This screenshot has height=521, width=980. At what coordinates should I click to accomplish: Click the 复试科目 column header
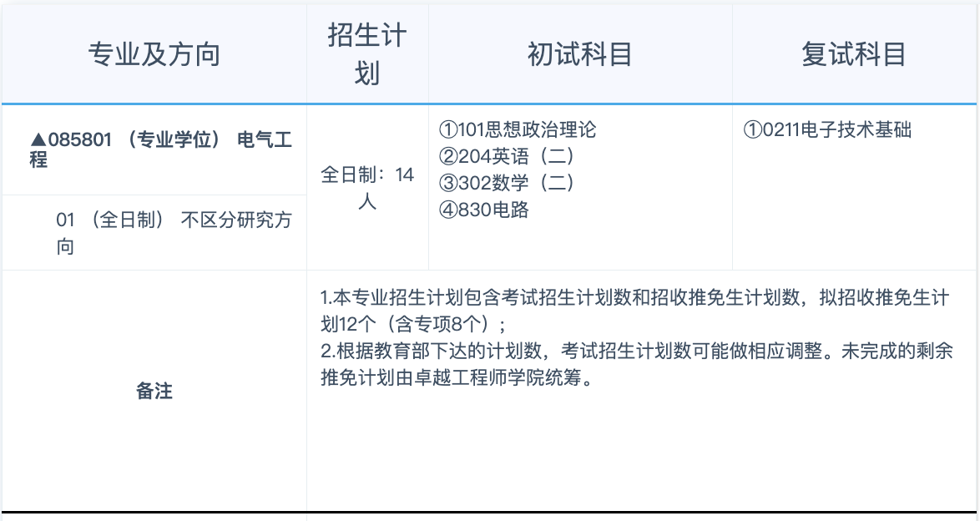pos(854,54)
